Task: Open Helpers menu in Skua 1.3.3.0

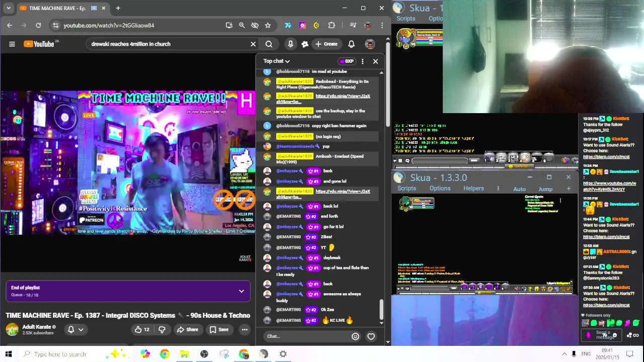Action: click(x=473, y=189)
